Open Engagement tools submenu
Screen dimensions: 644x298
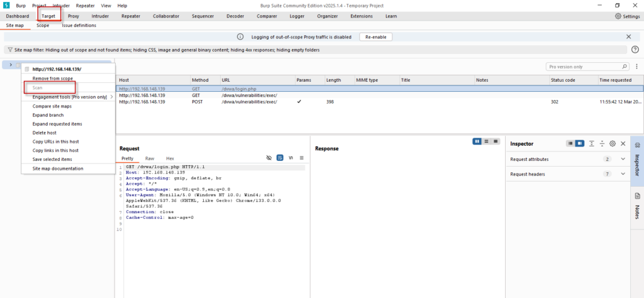coord(69,97)
